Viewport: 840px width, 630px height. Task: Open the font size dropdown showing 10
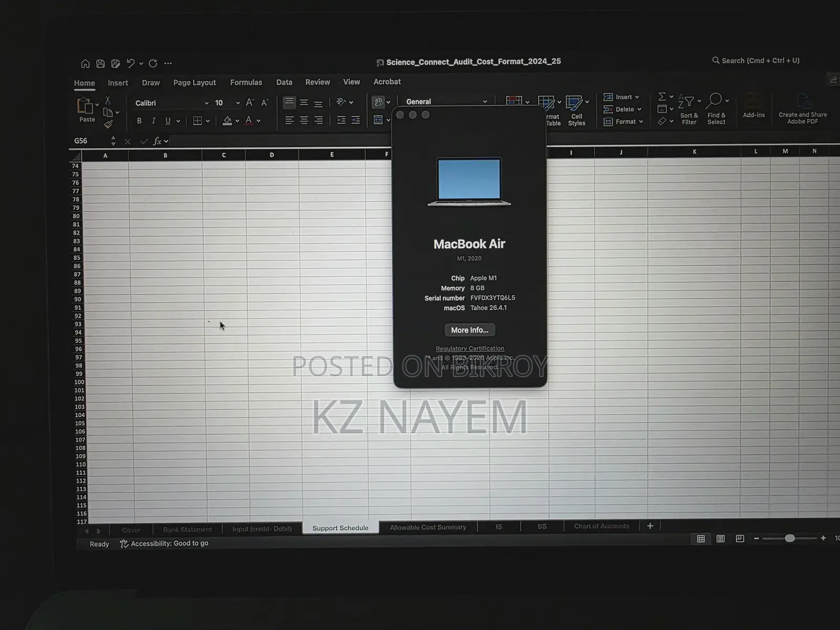point(238,103)
